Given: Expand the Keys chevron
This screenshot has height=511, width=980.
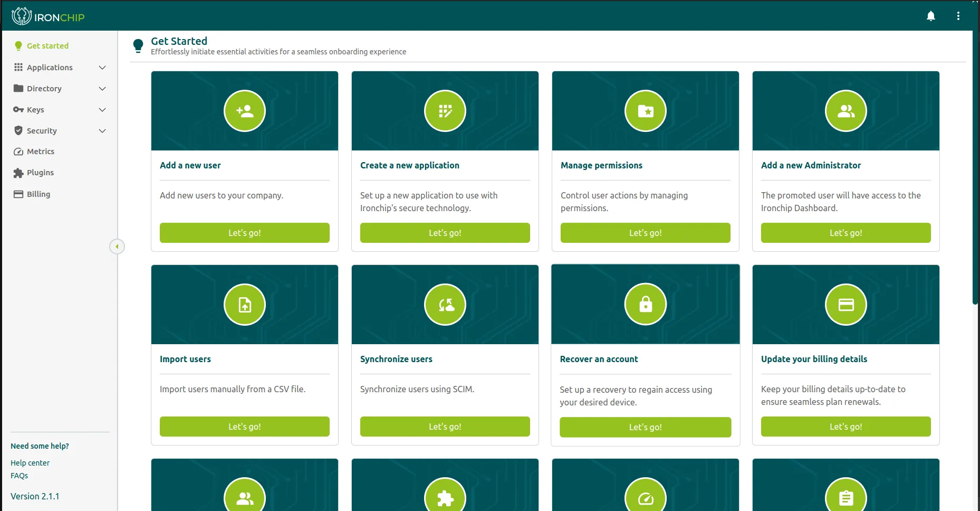Looking at the screenshot, I should click(x=102, y=110).
